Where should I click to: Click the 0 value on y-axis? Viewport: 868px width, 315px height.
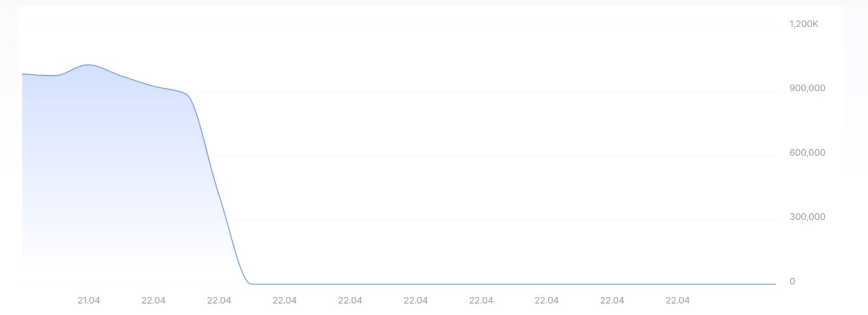pyautogui.click(x=792, y=282)
